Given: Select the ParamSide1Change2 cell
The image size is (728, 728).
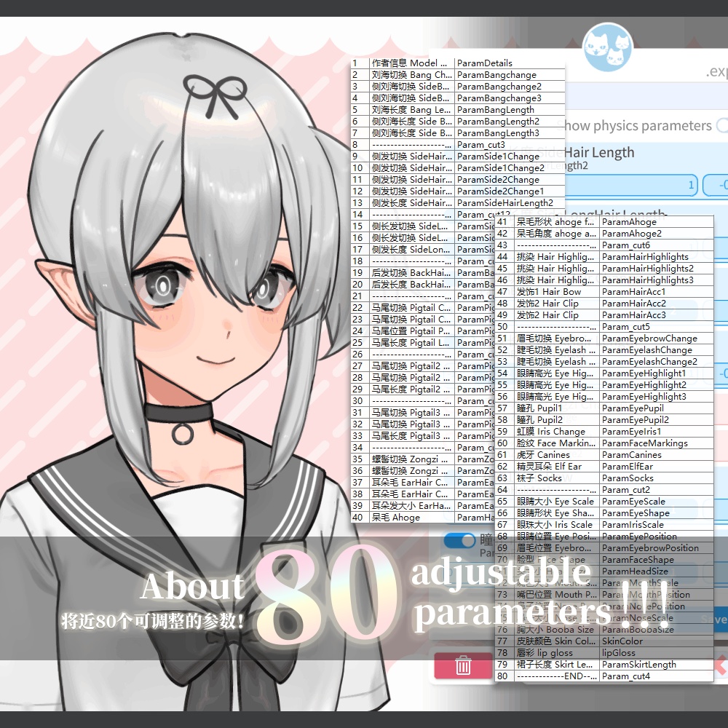Looking at the screenshot, I should (x=510, y=167).
